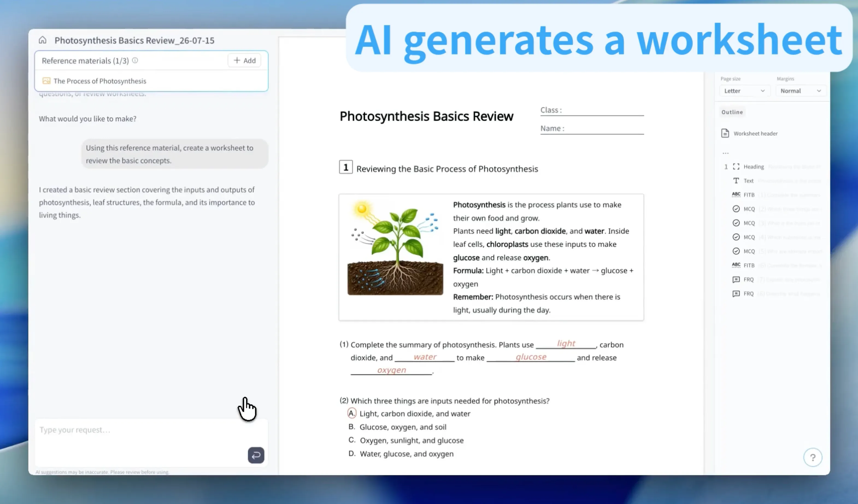Select the MCQ label for question (5)
The height and width of the screenshot is (504, 858).
[749, 251]
